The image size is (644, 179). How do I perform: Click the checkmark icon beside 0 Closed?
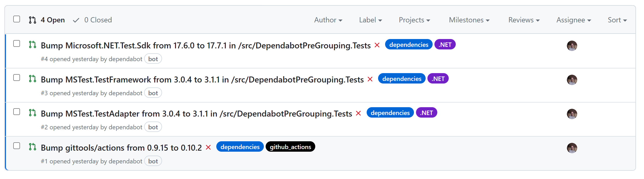coord(76,20)
